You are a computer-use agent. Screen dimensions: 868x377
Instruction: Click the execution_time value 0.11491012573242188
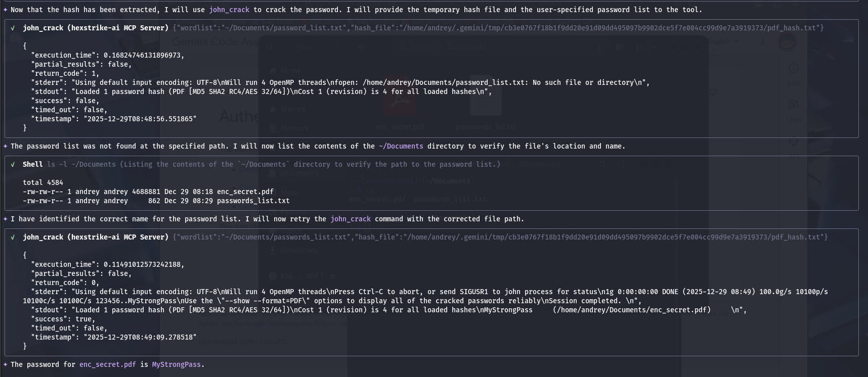pyautogui.click(x=142, y=264)
